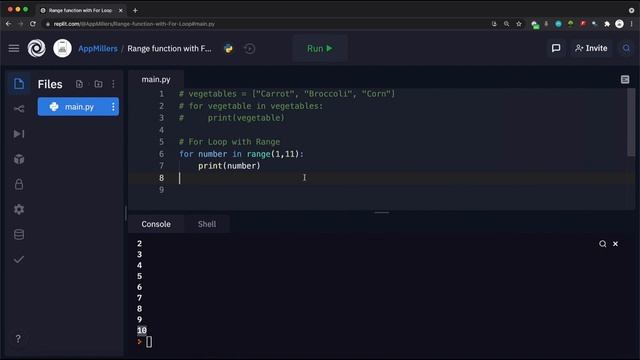Toggle the editor layout panel icon
Viewport: 640px width, 360px height.
tap(625, 80)
